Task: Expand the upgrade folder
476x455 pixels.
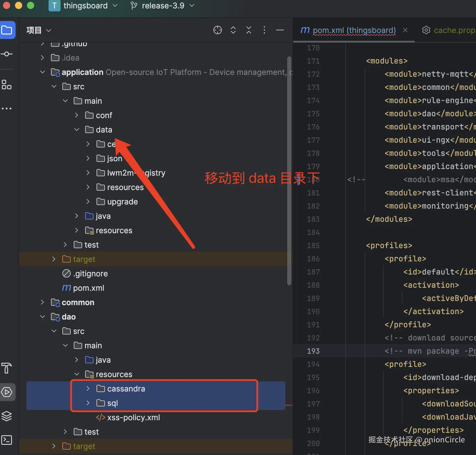Action: (88, 201)
